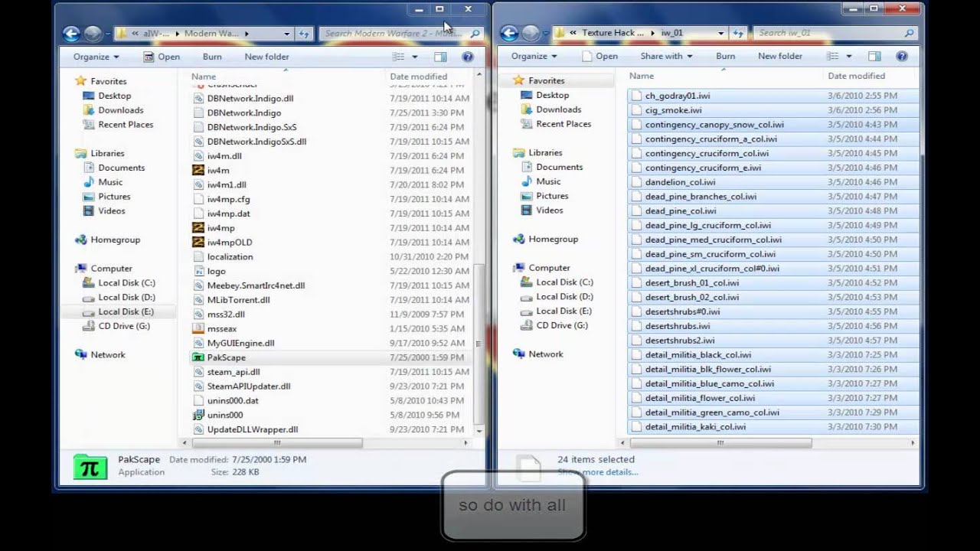Image resolution: width=980 pixels, height=551 pixels.
Task: Toggle preview pane icon in left window
Action: point(440,57)
